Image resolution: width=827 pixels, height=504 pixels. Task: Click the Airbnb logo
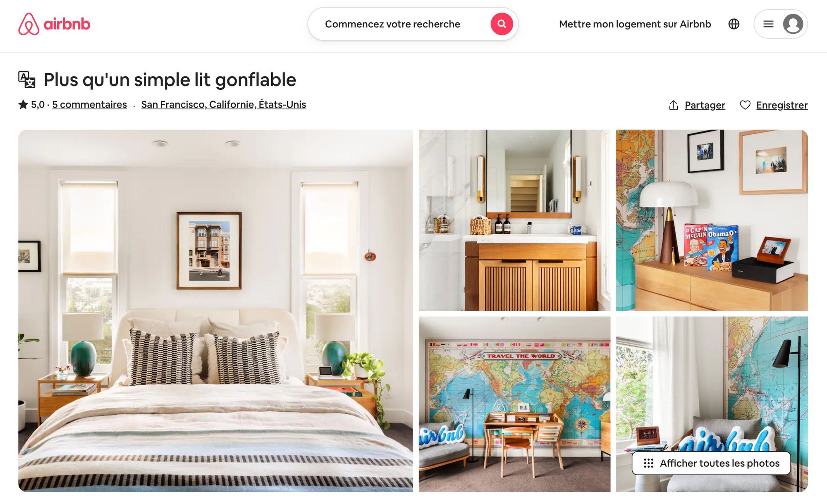point(54,24)
